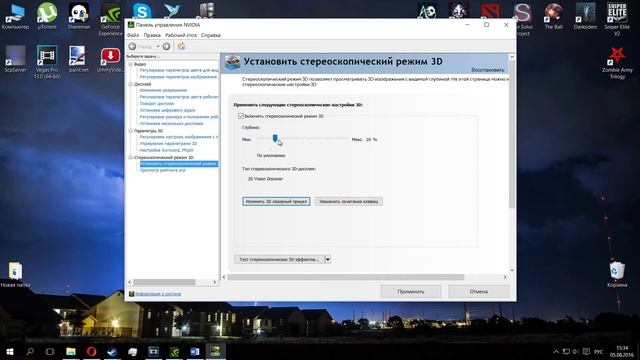Screen dimensions: 640x360
Task: Click The Ball desktop icon
Action: point(553,16)
